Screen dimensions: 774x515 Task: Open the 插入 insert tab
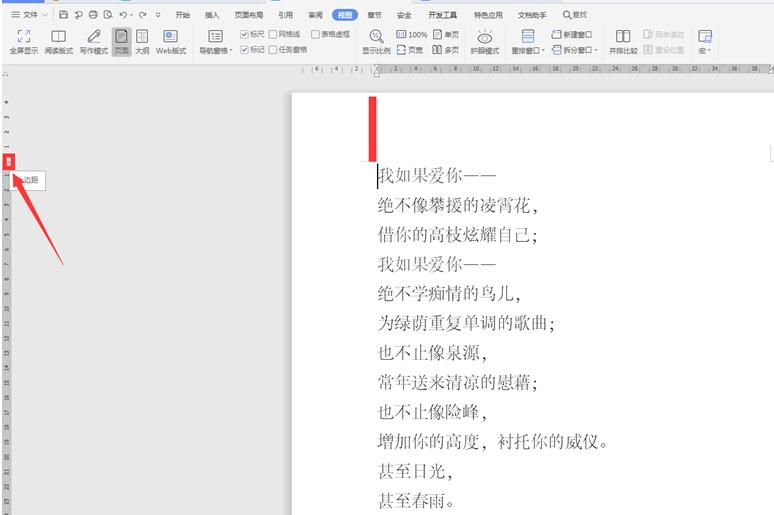[212, 15]
